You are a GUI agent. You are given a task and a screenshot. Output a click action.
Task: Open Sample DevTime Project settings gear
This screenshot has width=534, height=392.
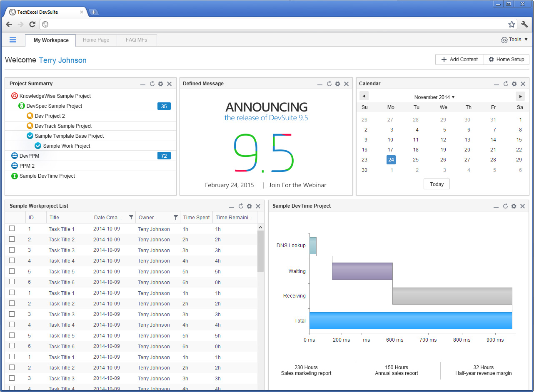514,206
